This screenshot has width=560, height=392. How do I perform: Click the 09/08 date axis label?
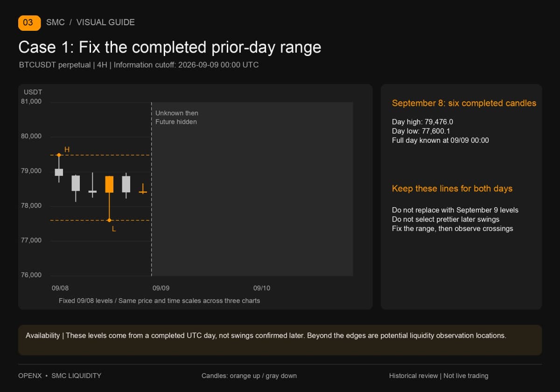(x=60, y=288)
